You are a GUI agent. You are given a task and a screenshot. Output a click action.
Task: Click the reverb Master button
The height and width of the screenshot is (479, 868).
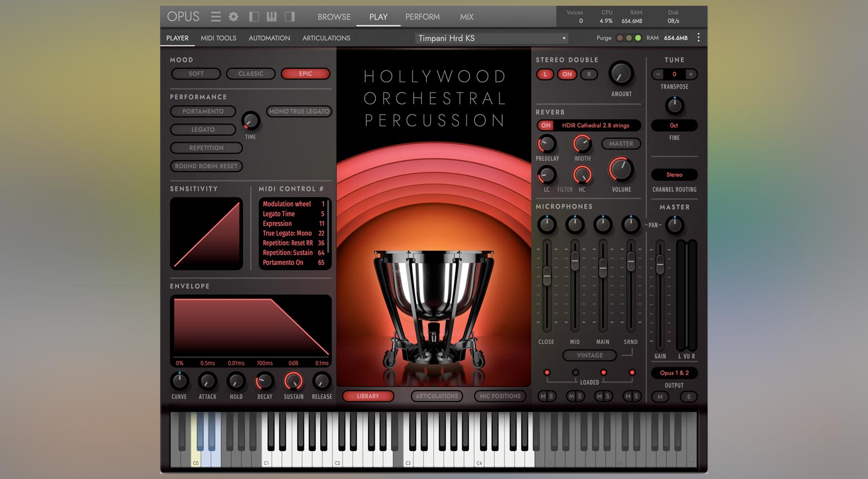tap(621, 144)
